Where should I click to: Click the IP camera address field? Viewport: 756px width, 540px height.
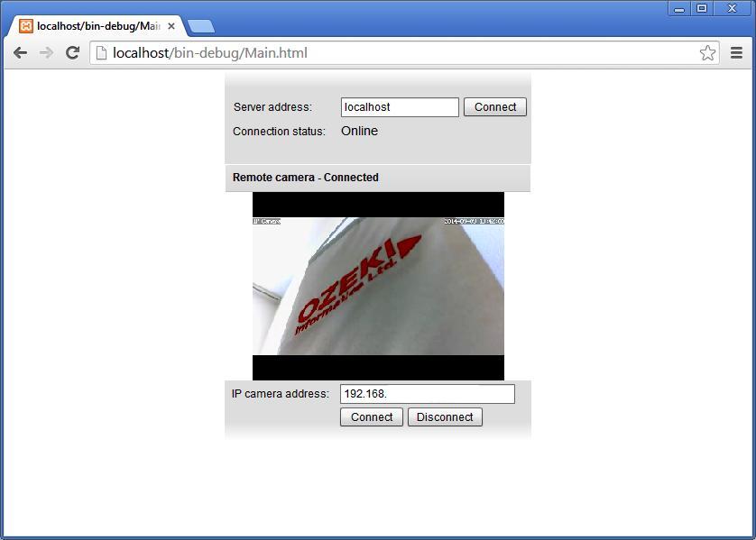click(428, 394)
